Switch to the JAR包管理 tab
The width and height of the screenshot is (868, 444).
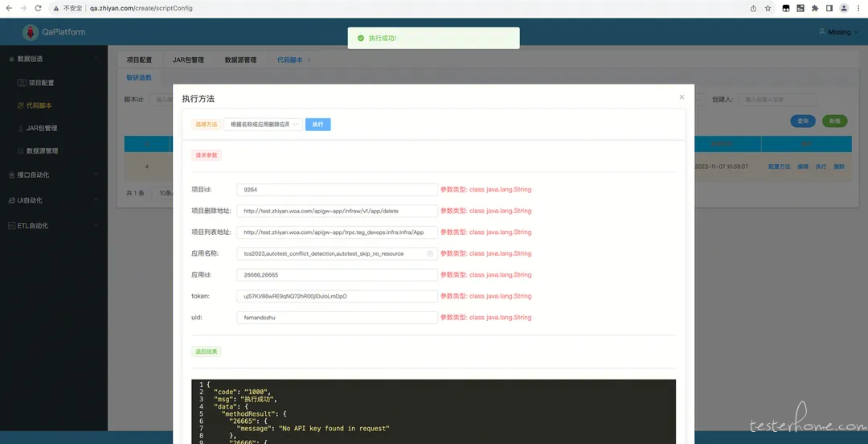point(188,60)
